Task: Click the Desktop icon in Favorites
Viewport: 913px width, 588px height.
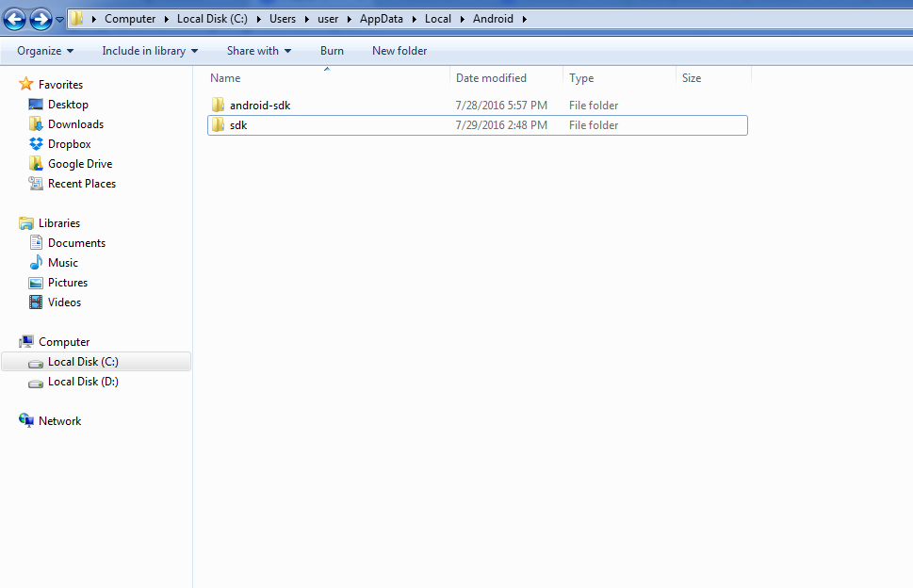Action: [x=36, y=105]
